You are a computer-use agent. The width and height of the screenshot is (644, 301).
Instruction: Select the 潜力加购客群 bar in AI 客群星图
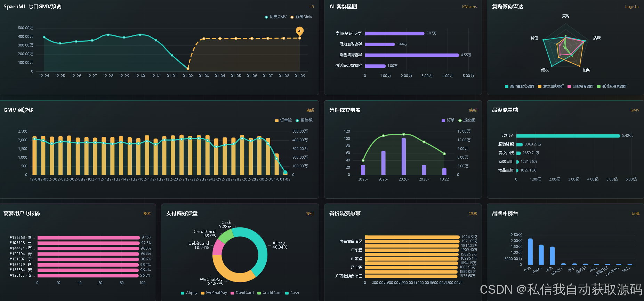coord(380,44)
